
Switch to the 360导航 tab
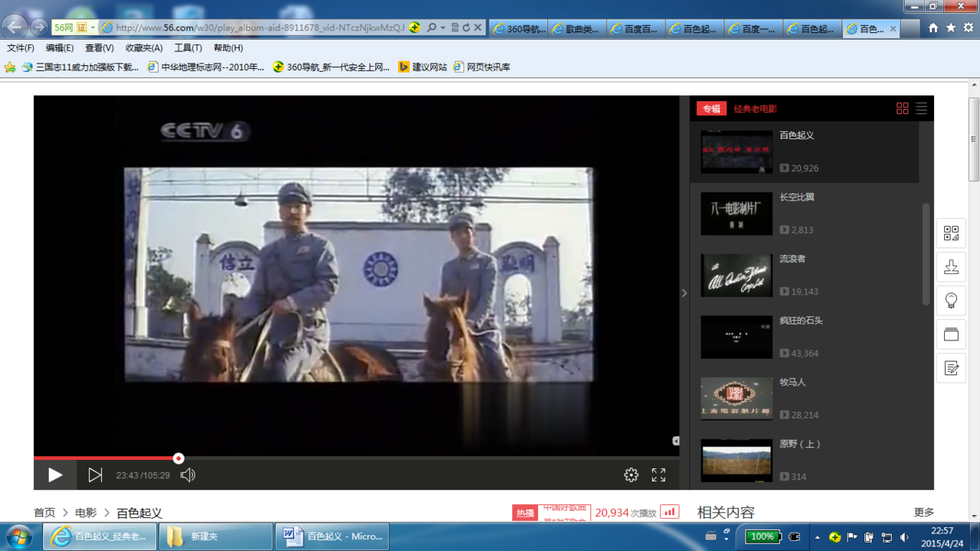click(518, 29)
